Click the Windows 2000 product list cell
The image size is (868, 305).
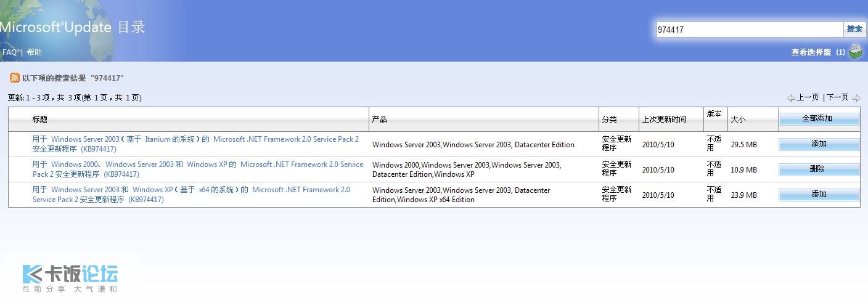point(467,170)
